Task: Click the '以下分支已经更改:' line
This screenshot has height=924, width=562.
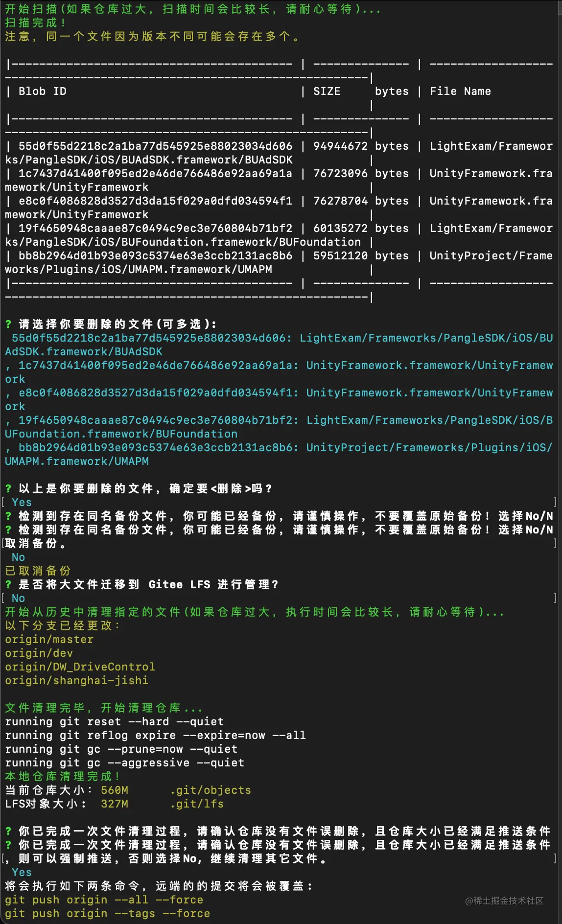Action: click(62, 625)
